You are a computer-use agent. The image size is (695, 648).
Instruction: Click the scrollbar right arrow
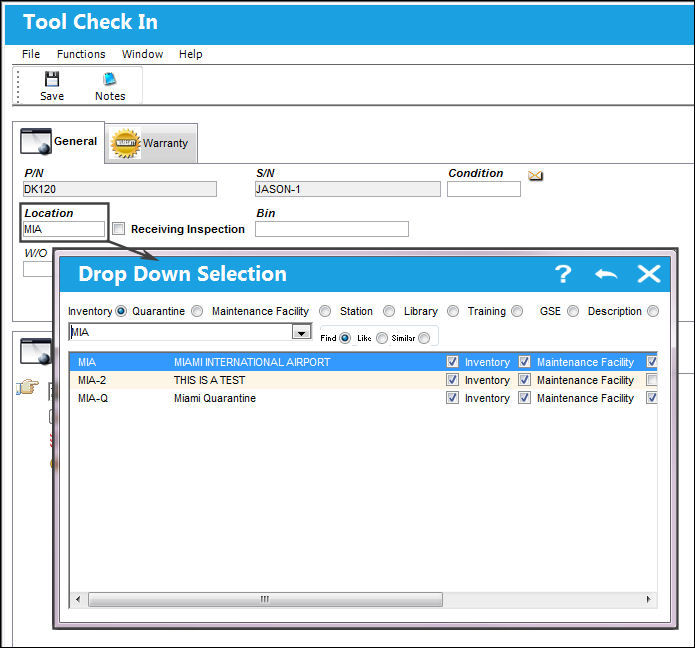(649, 599)
